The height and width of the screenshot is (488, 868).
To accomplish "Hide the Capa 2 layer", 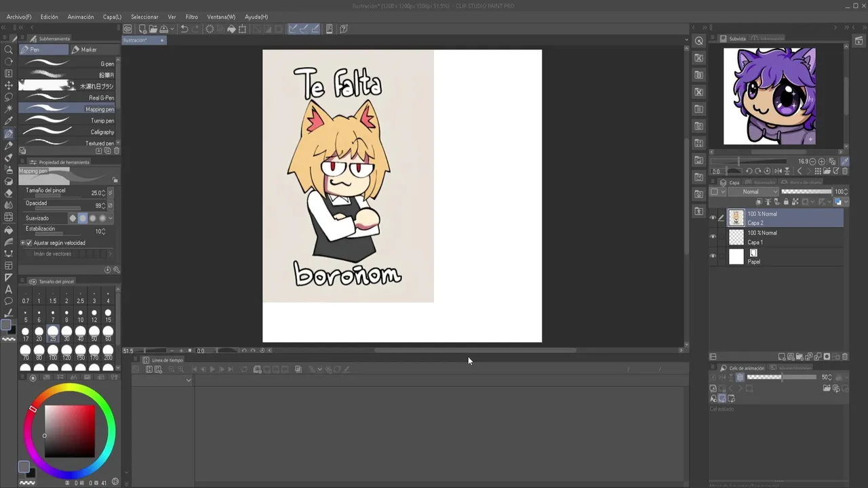I will pyautogui.click(x=713, y=218).
